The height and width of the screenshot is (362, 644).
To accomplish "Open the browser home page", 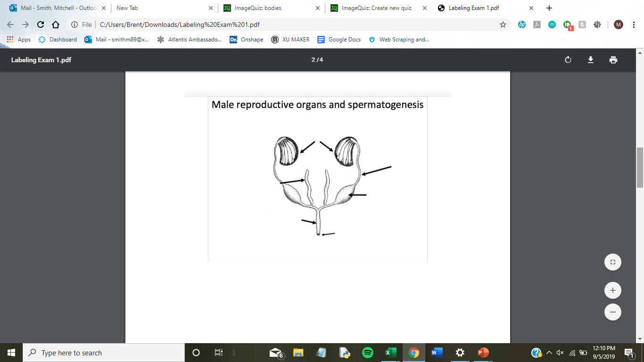I will click(x=56, y=25).
